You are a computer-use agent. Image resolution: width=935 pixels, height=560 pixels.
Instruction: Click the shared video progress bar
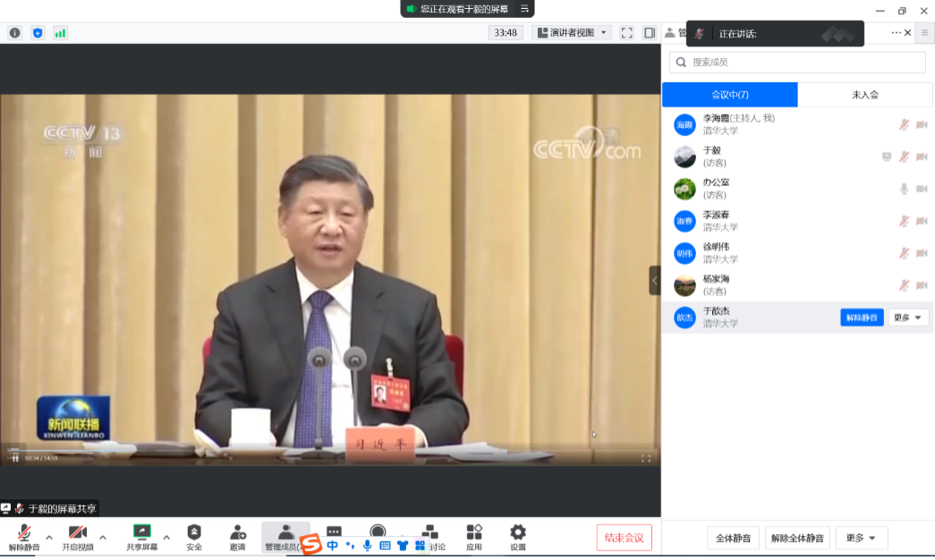point(330,450)
